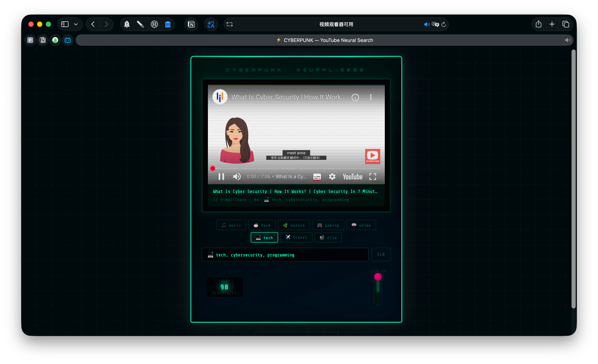The height and width of the screenshot is (364, 598).
Task: Open the blue trash bin extension
Action: pos(168,24)
